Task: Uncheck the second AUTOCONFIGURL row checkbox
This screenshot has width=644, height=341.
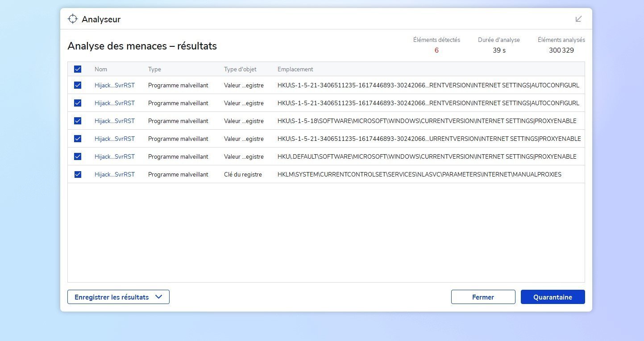Action: [x=78, y=103]
